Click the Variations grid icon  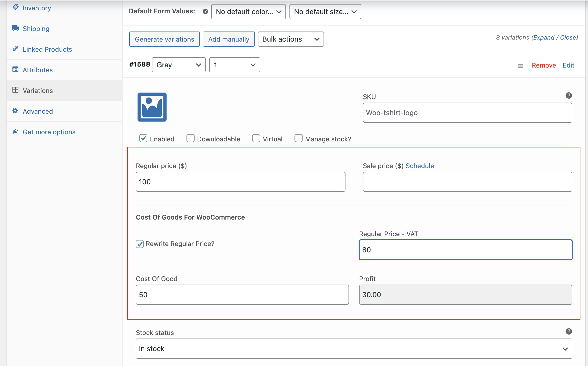point(15,90)
